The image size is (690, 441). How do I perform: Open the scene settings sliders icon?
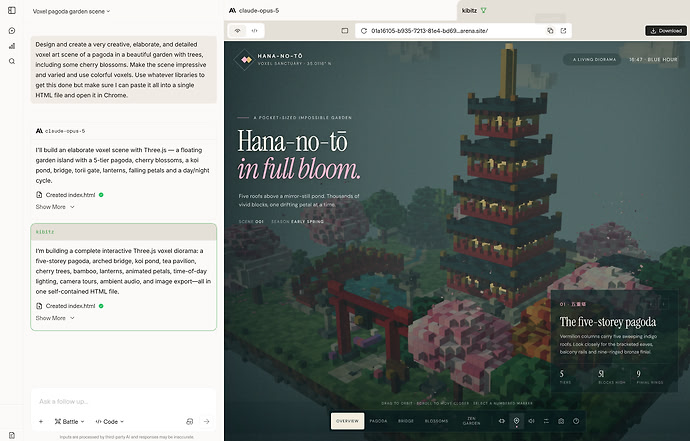pyautogui.click(x=546, y=421)
